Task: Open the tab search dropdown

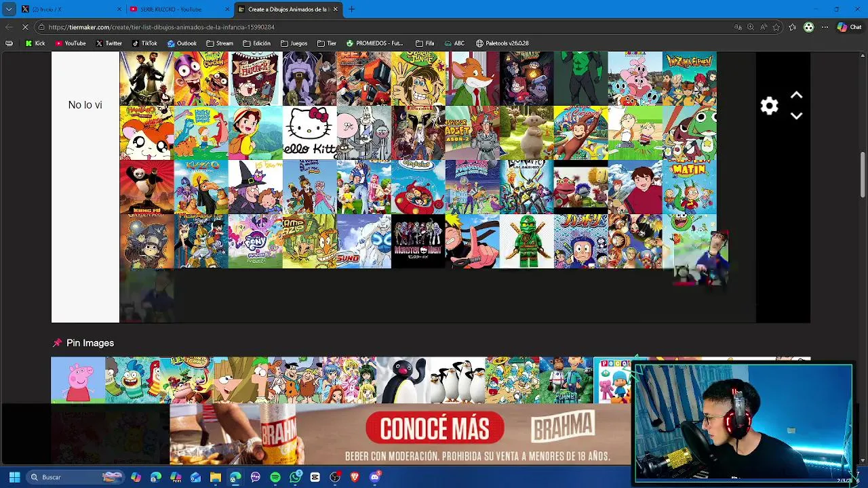Action: pyautogui.click(x=9, y=9)
